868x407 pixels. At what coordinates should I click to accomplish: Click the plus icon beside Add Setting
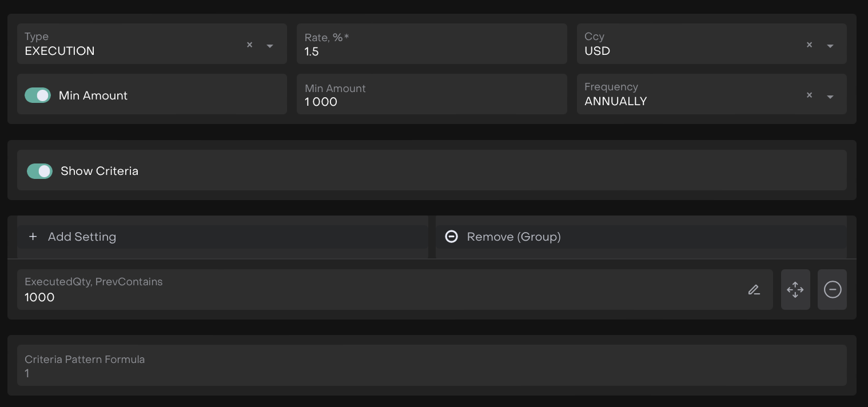pyautogui.click(x=33, y=237)
